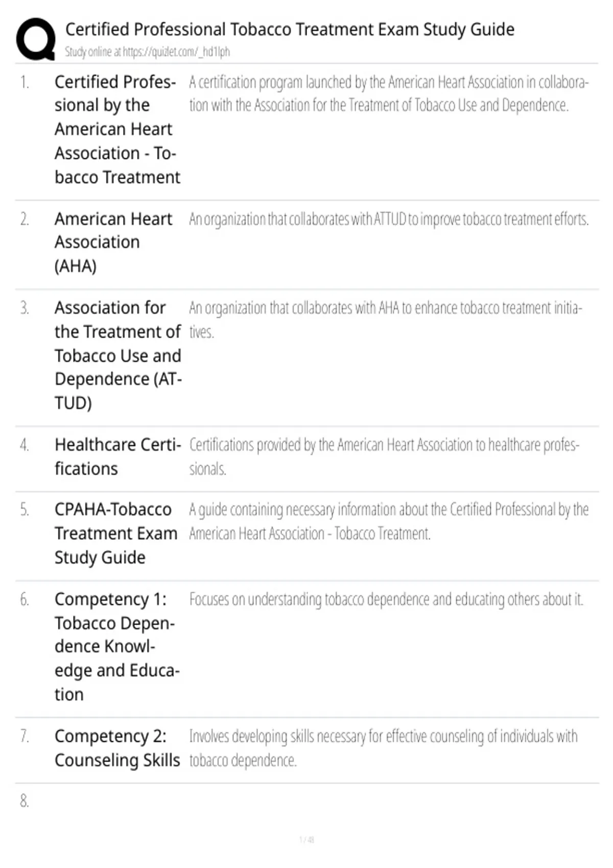Viewport: 613px width, 868px height.
Task: Click definition 'Involves developing skills necessary'
Action: coord(383,748)
